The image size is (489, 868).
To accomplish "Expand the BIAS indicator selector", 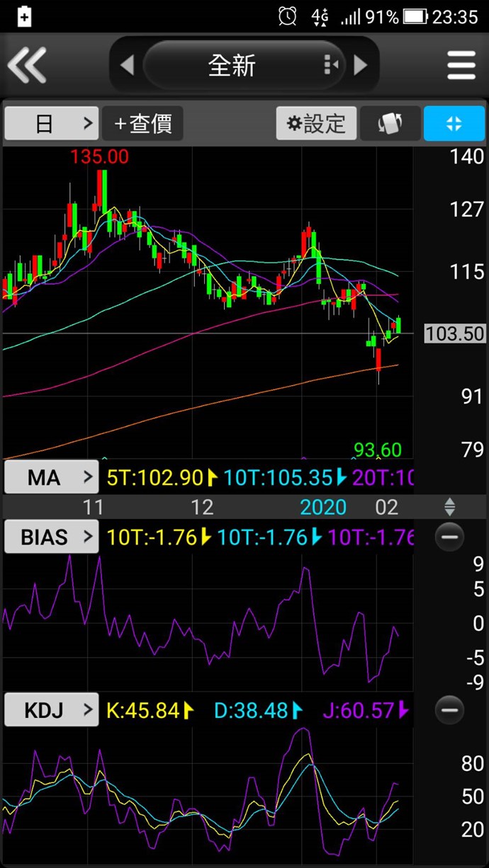I will pos(51,537).
